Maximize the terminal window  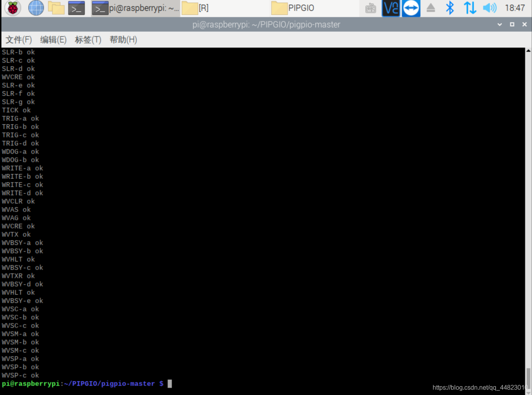point(512,24)
